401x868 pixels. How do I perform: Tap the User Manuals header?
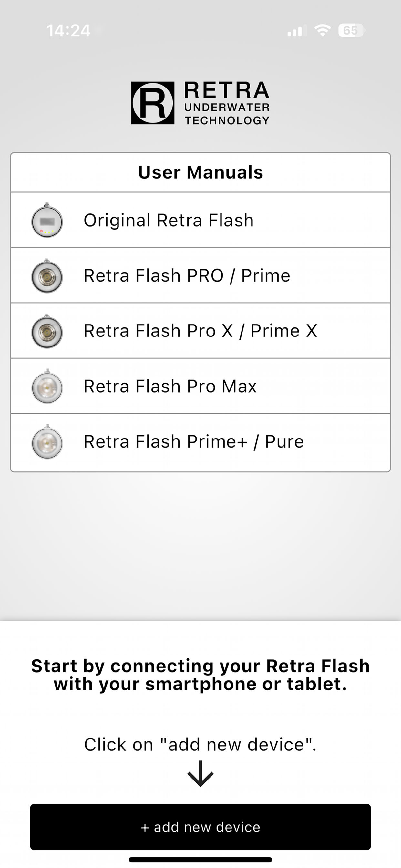pos(200,172)
